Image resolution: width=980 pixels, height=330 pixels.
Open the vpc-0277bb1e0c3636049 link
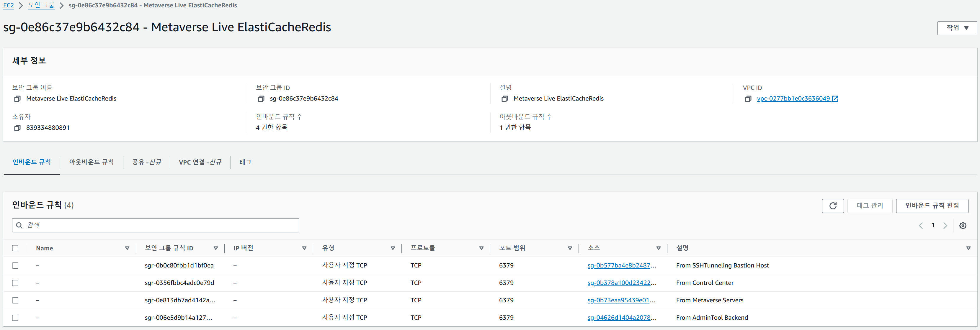pyautogui.click(x=793, y=99)
